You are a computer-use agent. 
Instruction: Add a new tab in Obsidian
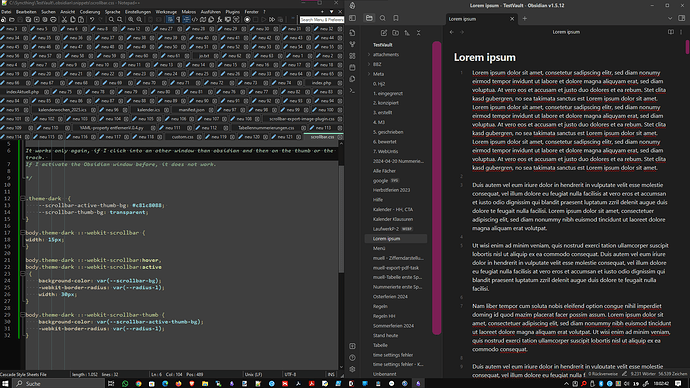525,18
